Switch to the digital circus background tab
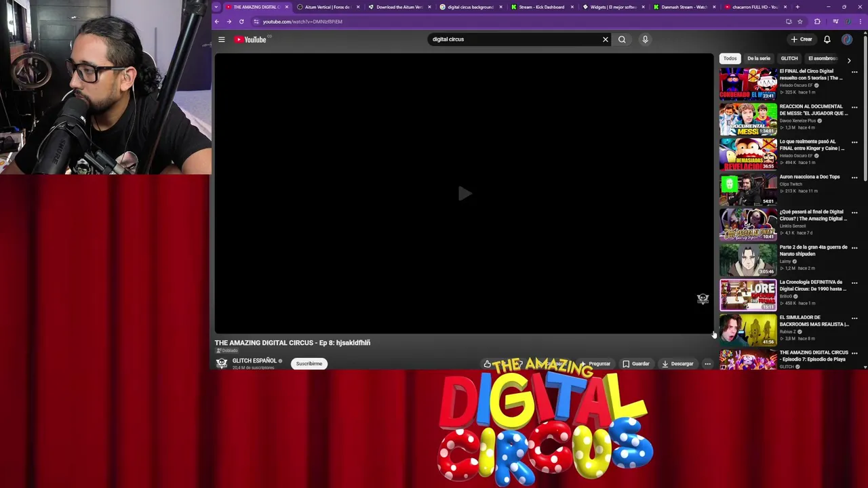Screen dimensions: 868x488 (x=471, y=7)
